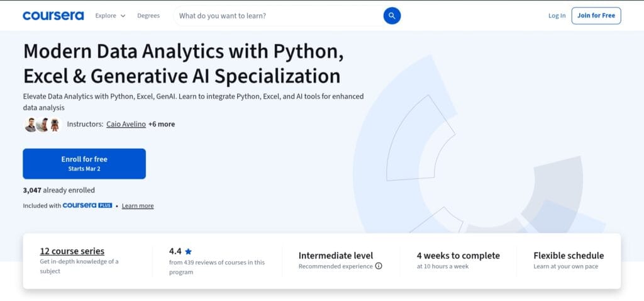Screen dimensions: 644x301
Task: Click the '4 weeks to complete' text
Action: point(458,256)
